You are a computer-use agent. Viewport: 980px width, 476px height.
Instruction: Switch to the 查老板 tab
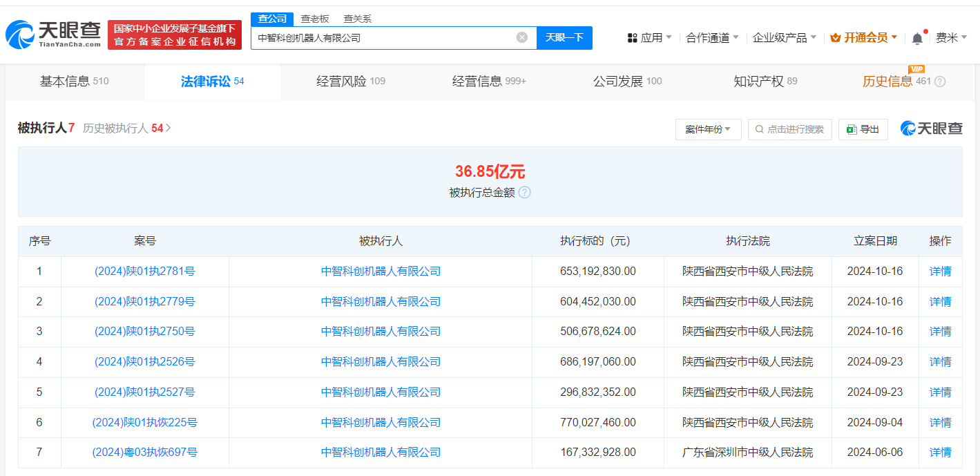(314, 19)
